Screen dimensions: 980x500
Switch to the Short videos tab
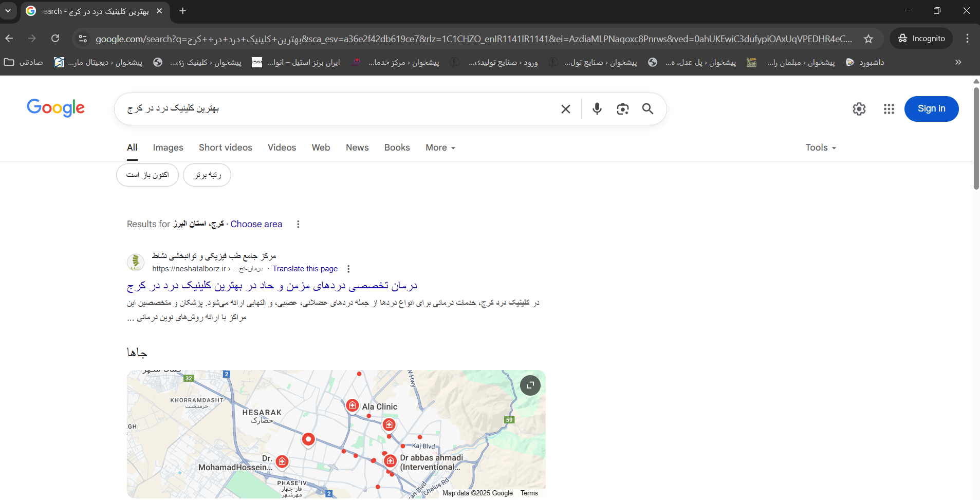[x=226, y=147]
